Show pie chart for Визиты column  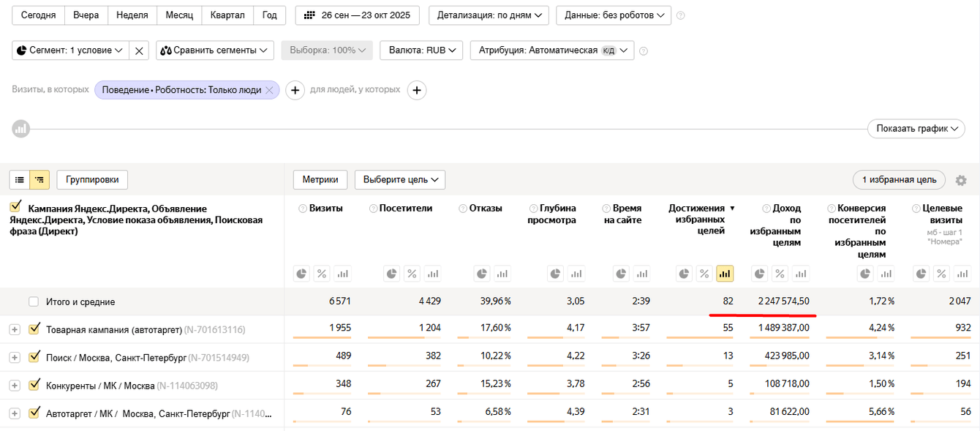point(301,274)
